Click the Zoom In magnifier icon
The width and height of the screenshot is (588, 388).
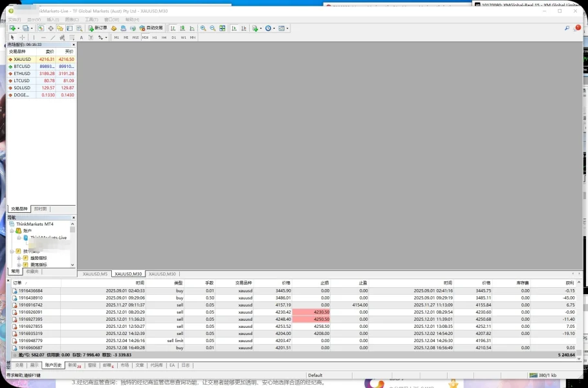click(x=203, y=28)
